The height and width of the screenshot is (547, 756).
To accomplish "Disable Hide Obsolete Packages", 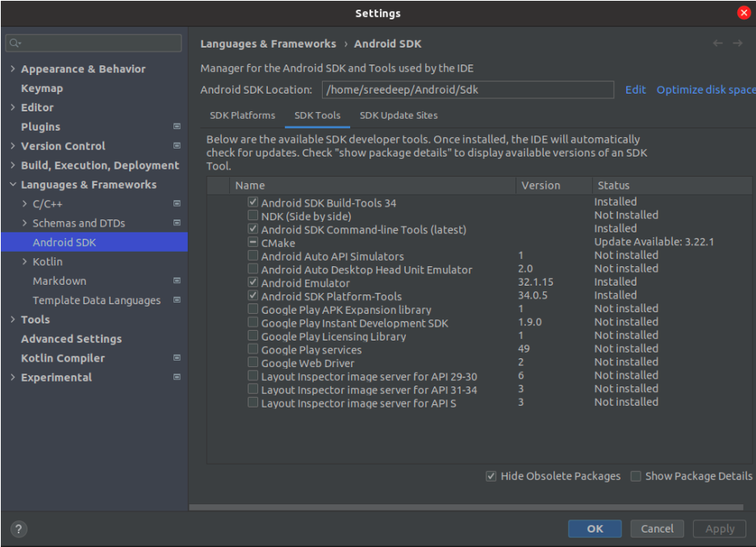I will coord(491,476).
